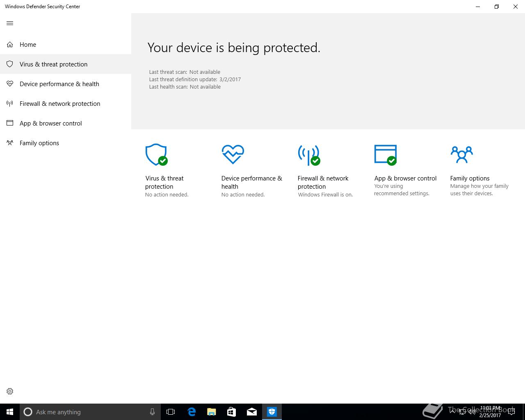Click the people icon beside Family options
Screen dimensions: 525x420
[10, 143]
